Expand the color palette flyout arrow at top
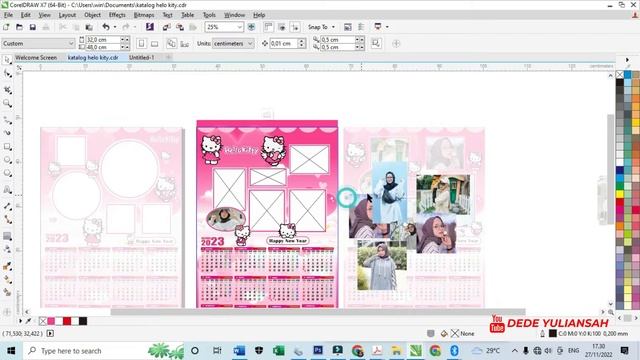 coord(627,60)
